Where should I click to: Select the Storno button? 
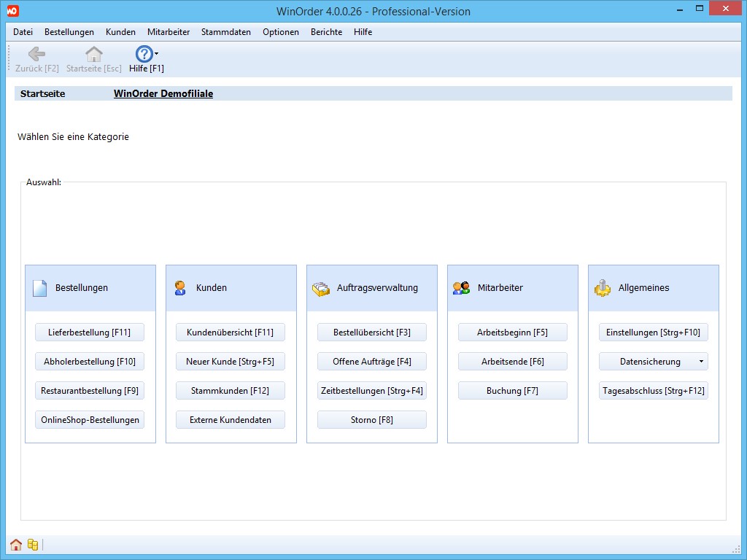point(371,420)
